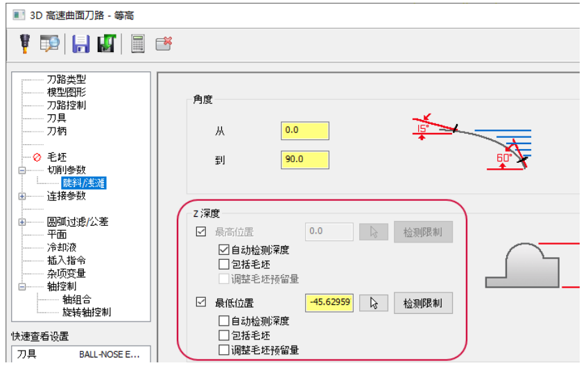Open the parameter preview magnifier icon

pyautogui.click(x=50, y=44)
